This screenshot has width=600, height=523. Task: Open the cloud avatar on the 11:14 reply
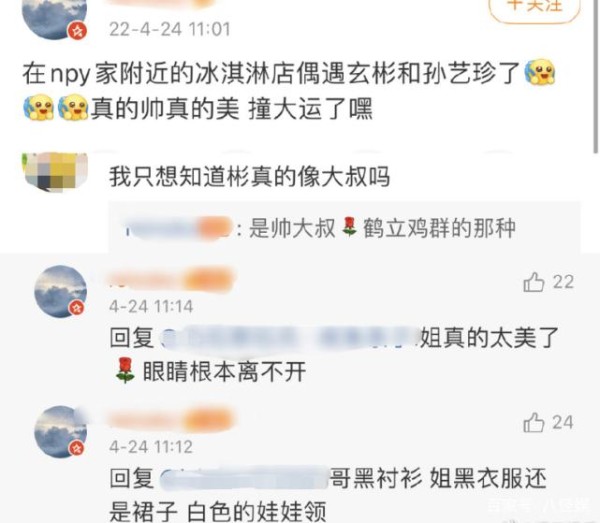tap(60, 292)
